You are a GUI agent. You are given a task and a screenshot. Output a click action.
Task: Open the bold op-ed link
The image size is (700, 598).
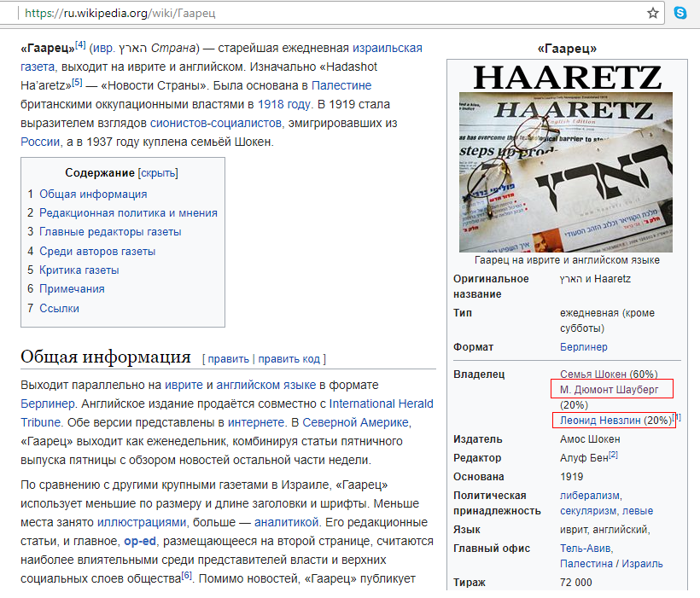[x=140, y=542]
